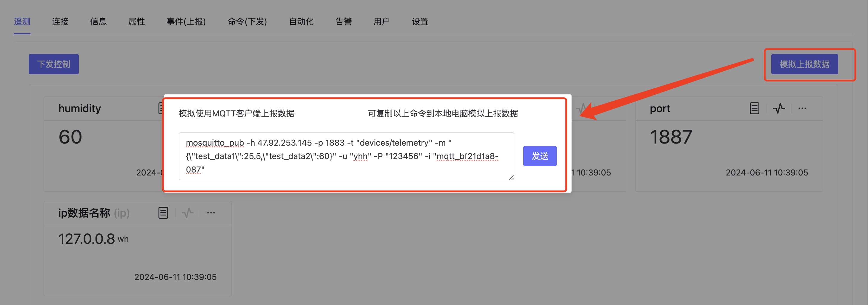868x305 pixels.
Task: Show the ip数据名称 card's trend chart icon
Action: pyautogui.click(x=188, y=213)
